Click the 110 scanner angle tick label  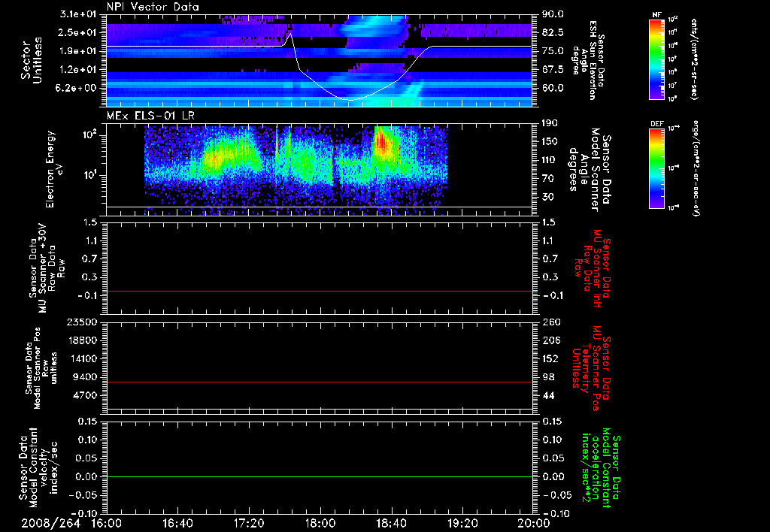[550, 160]
